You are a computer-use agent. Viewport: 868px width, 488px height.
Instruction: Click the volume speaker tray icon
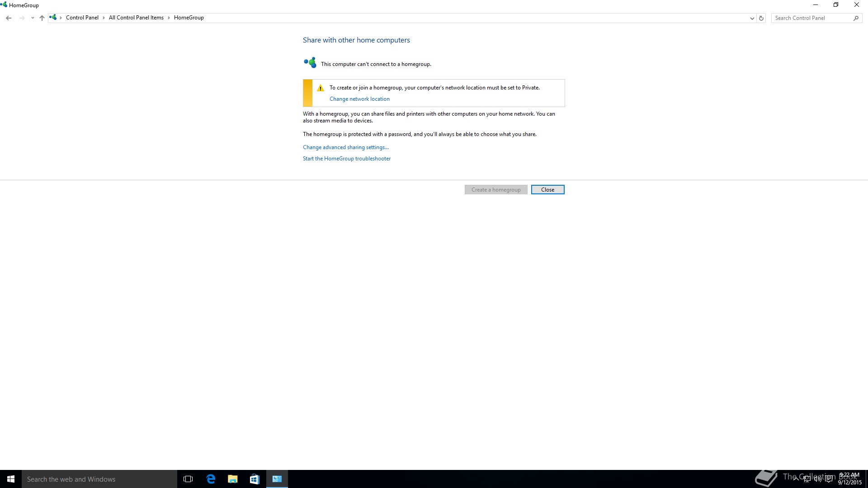tap(817, 479)
